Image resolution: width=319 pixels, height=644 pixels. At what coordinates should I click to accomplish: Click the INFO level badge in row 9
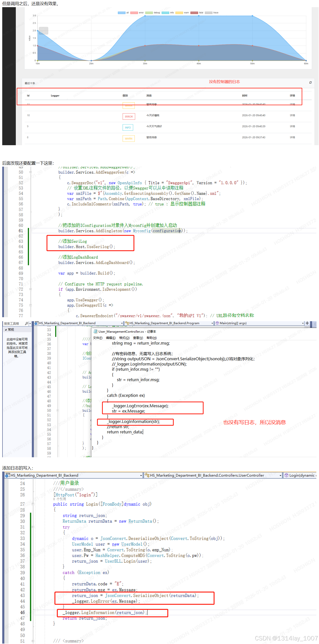(128, 128)
